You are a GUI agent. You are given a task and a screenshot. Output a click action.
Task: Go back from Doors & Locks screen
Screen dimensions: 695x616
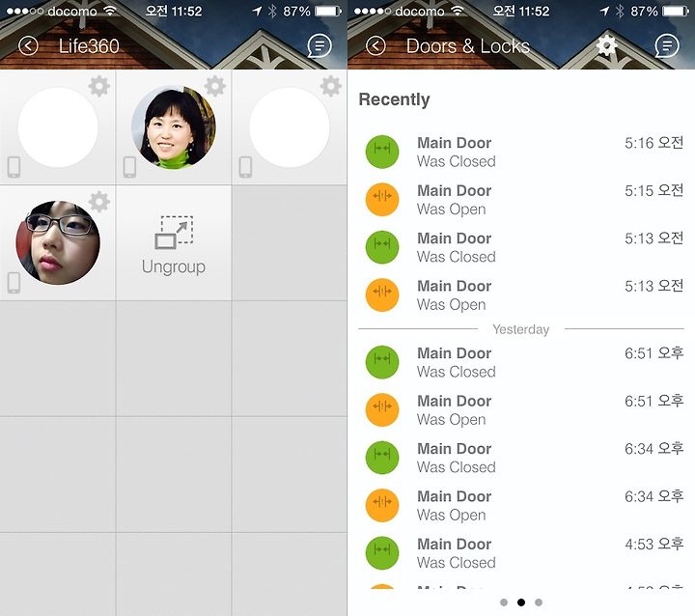coord(375,45)
